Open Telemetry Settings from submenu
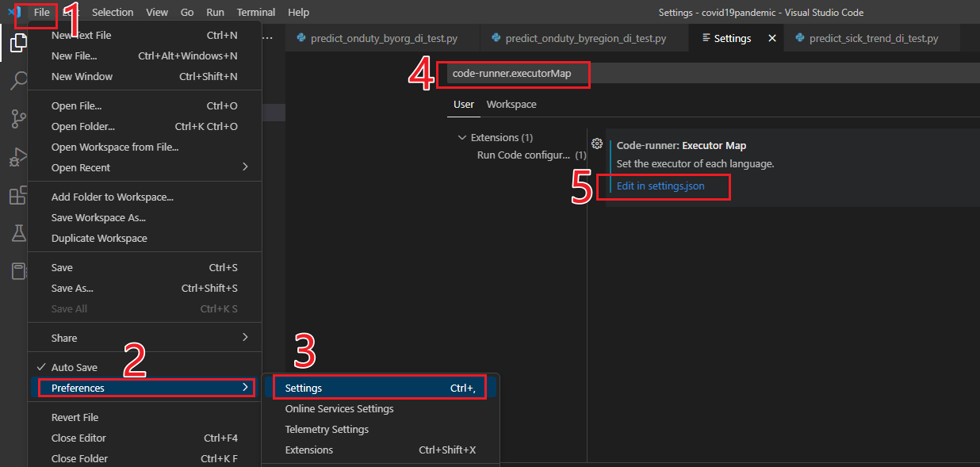The image size is (980, 467). click(x=381, y=429)
